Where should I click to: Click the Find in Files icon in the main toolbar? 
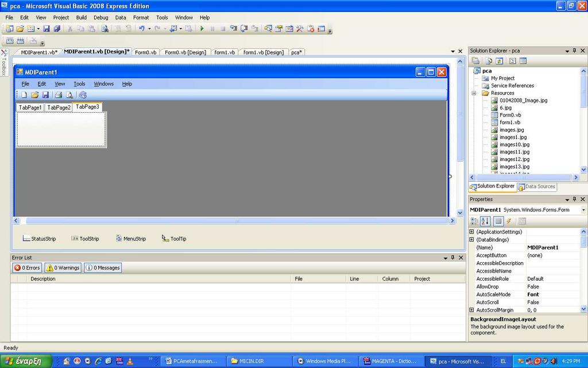pos(105,29)
